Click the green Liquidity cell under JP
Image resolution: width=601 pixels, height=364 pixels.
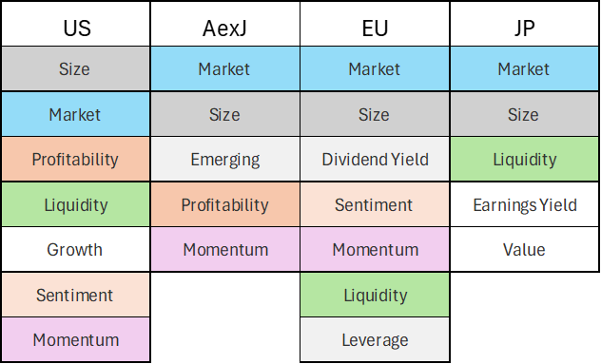[x=524, y=159]
